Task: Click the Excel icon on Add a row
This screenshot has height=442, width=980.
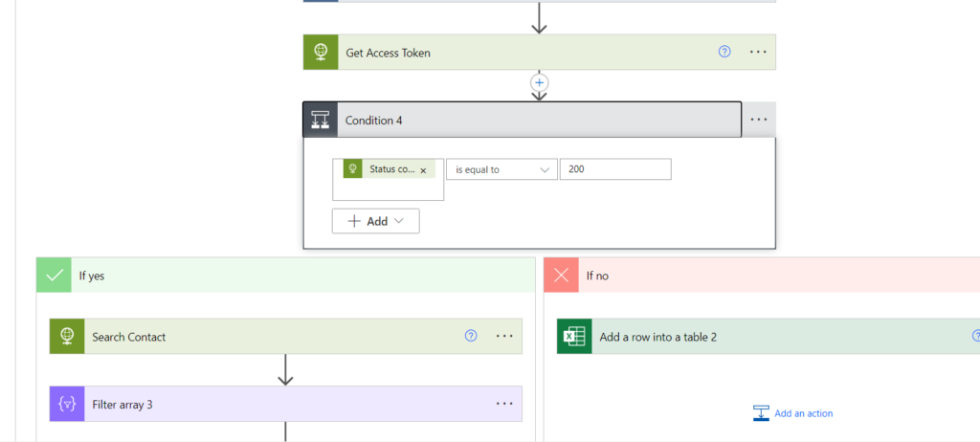Action: [574, 337]
